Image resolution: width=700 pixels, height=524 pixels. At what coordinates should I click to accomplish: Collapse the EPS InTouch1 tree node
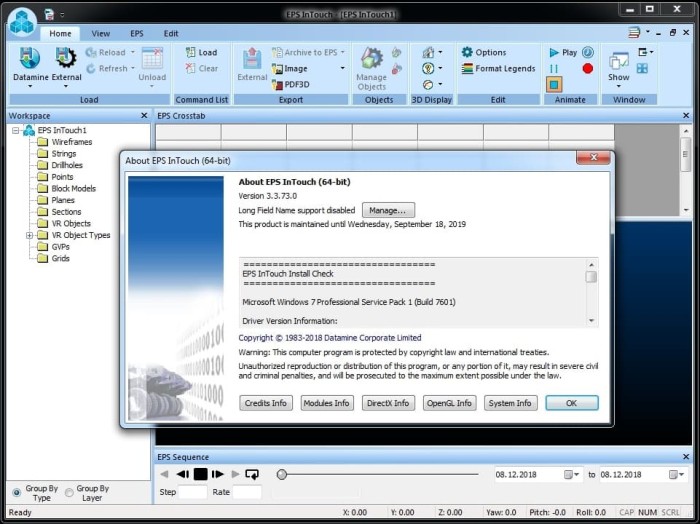point(16,131)
